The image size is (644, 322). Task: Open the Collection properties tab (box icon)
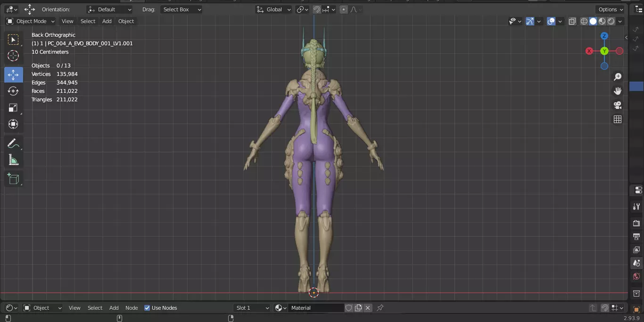[636, 293]
